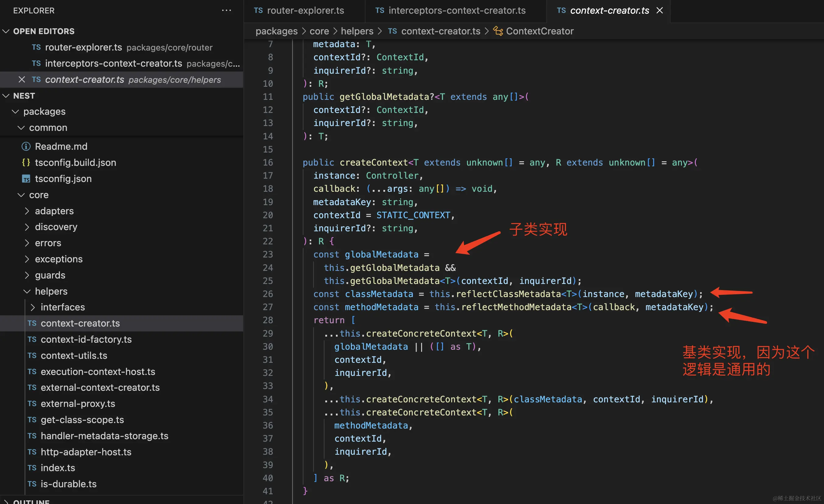The image size is (824, 504).
Task: Expand the adapters folder
Action: pos(27,211)
